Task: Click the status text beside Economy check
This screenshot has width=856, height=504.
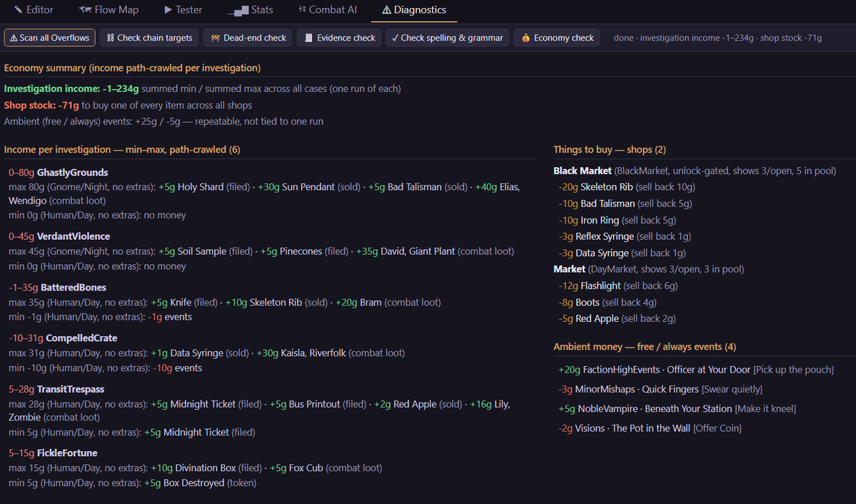Action: tap(717, 38)
